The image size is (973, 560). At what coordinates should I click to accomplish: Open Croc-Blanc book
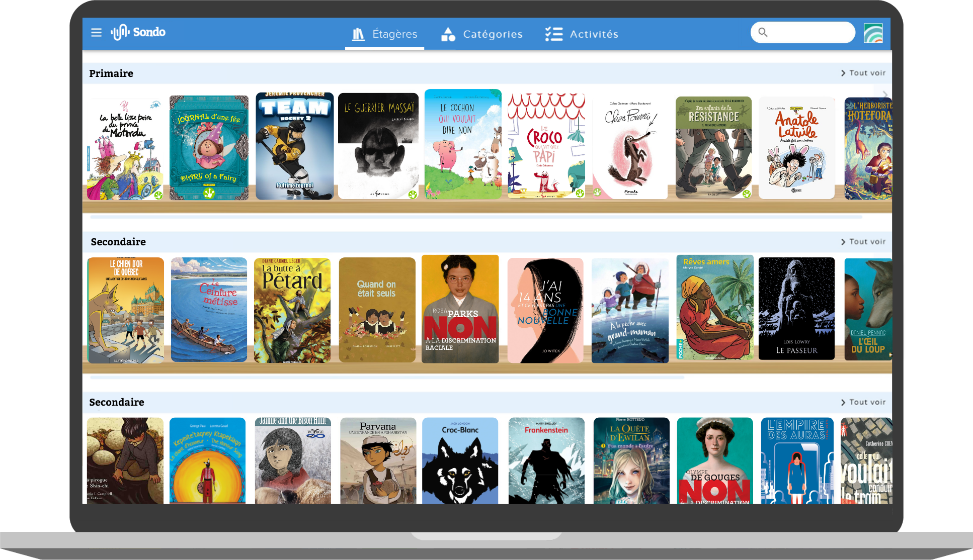tap(460, 460)
